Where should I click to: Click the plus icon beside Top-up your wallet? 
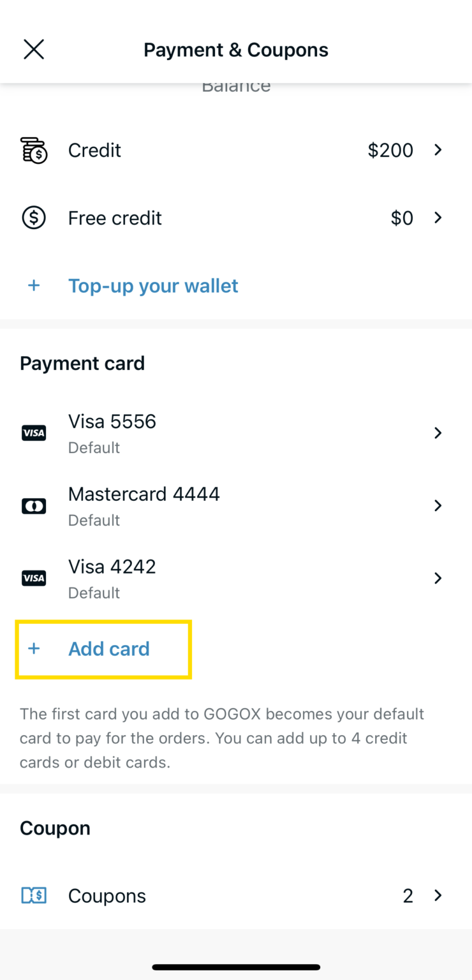pyautogui.click(x=34, y=285)
